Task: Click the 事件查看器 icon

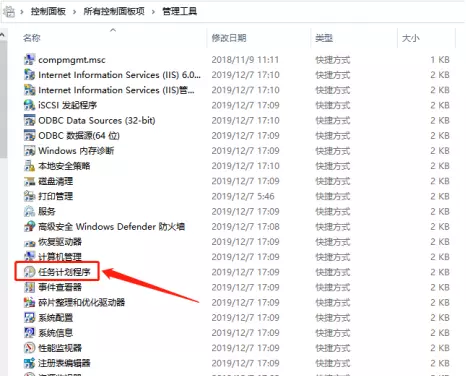Action: 29,287
